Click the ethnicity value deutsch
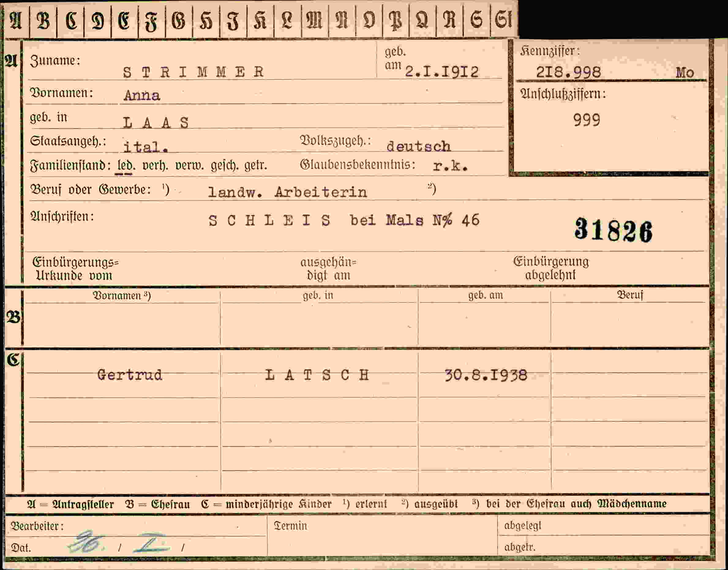Screen dimensions: 728x570 point(418,147)
